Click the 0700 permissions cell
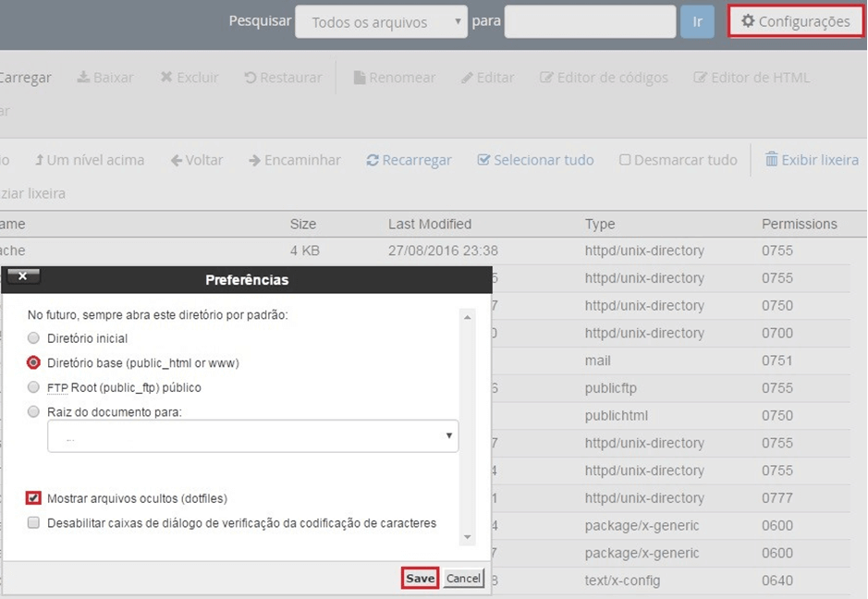This screenshot has height=599, width=868. click(x=777, y=334)
